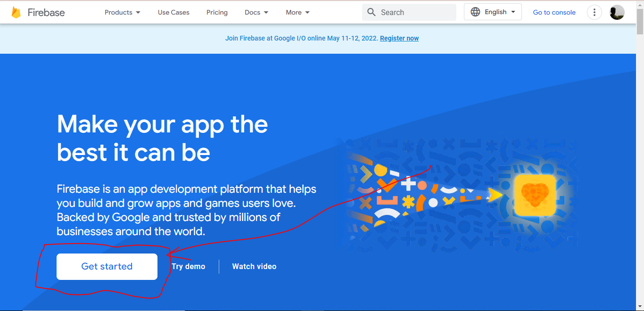Click the Firebase flame logo

(17, 12)
